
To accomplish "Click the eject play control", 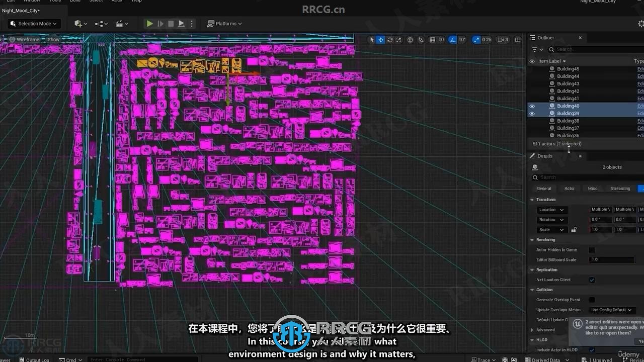I will pos(181,24).
